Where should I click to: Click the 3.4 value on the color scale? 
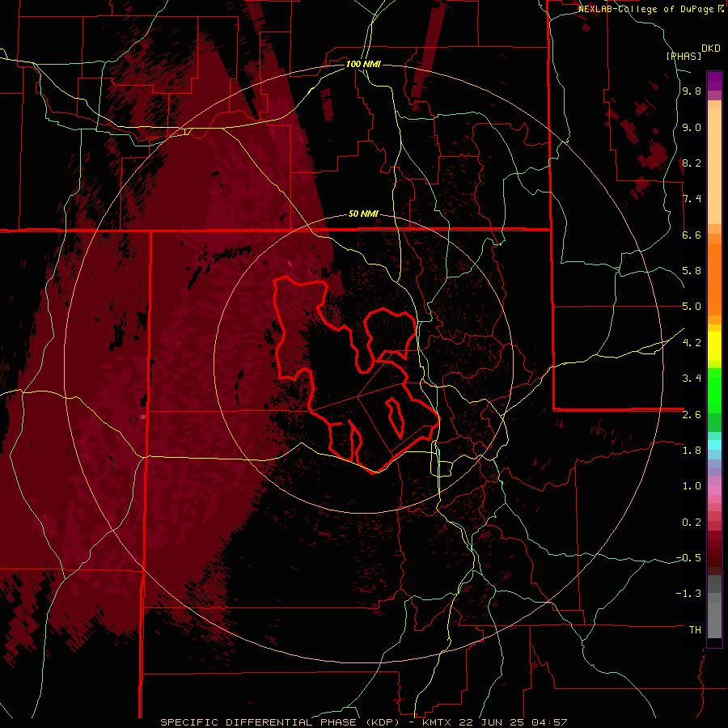(692, 379)
